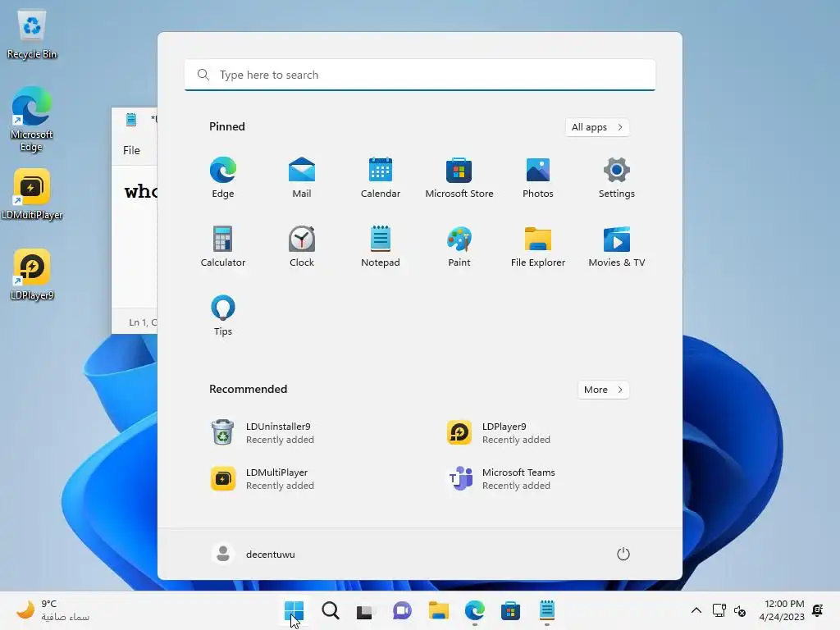Select the Recycle Bin desktop icon
Screen dimensions: 840x630
click(32, 34)
